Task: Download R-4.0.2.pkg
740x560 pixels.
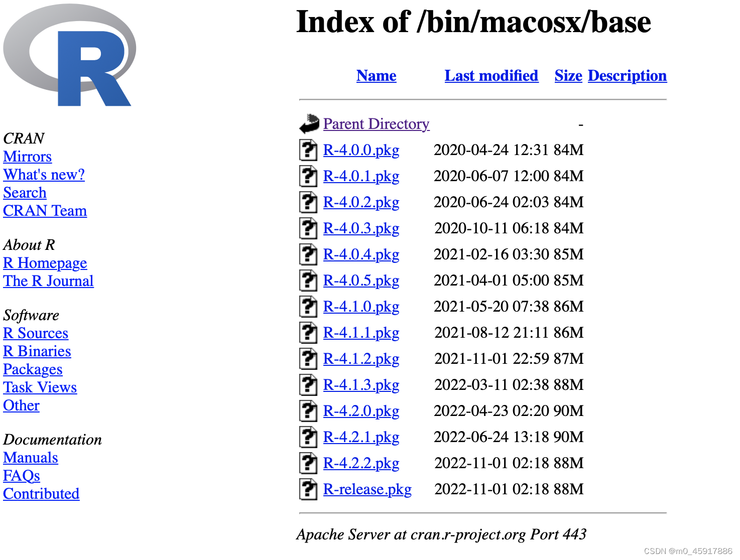Action: [x=361, y=202]
